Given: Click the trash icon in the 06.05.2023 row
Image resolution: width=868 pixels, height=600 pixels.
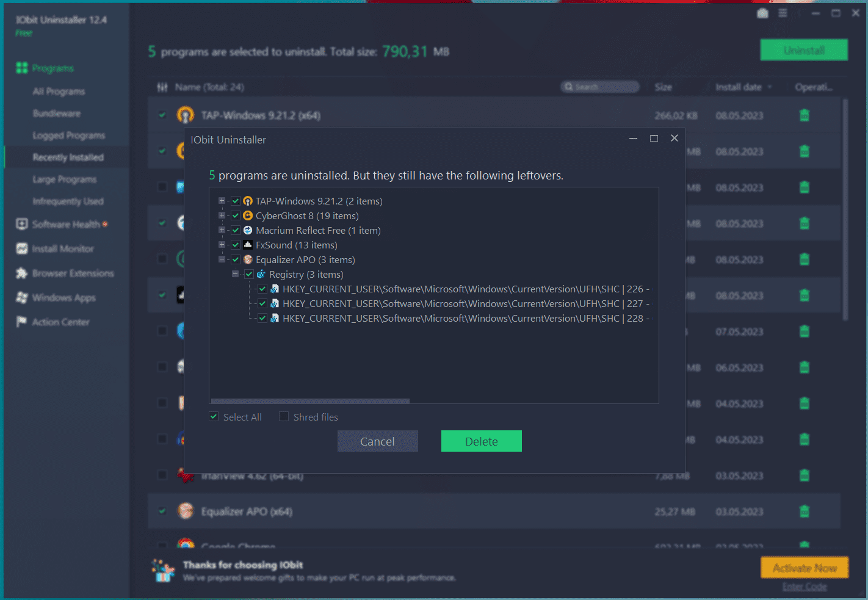Looking at the screenshot, I should click(805, 367).
